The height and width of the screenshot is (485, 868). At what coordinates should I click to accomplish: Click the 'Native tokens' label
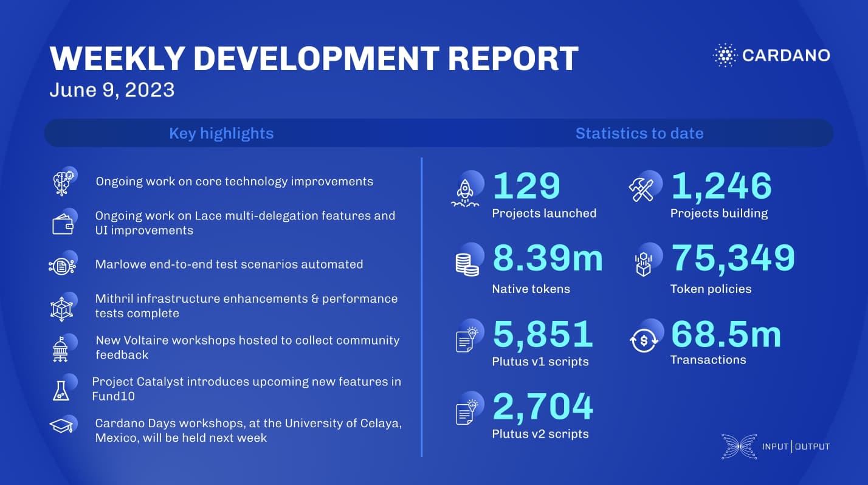(x=531, y=289)
